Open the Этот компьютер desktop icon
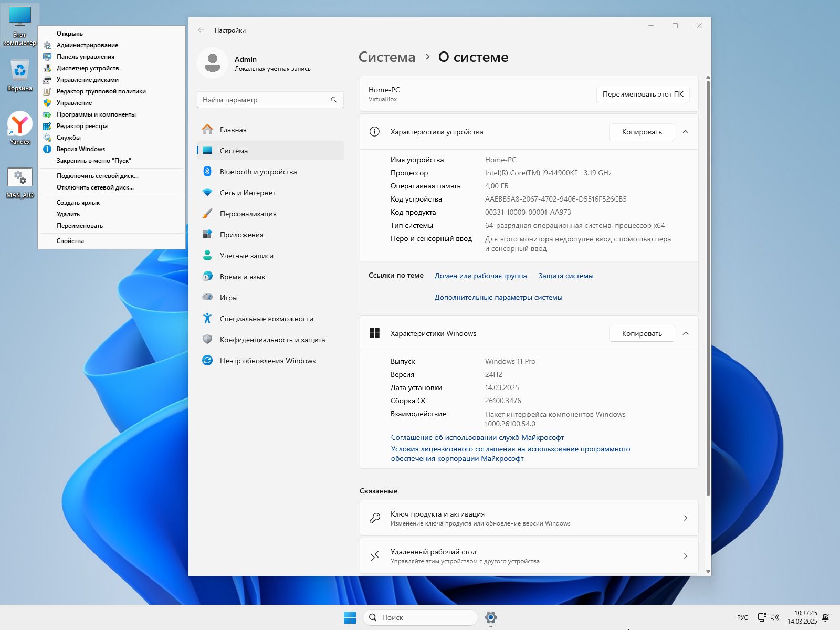 point(19,25)
